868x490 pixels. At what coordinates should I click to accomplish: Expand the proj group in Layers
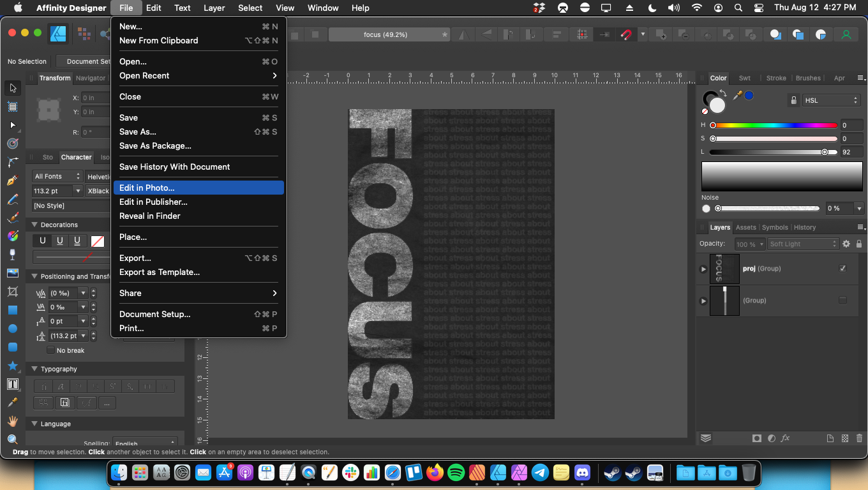pos(703,269)
